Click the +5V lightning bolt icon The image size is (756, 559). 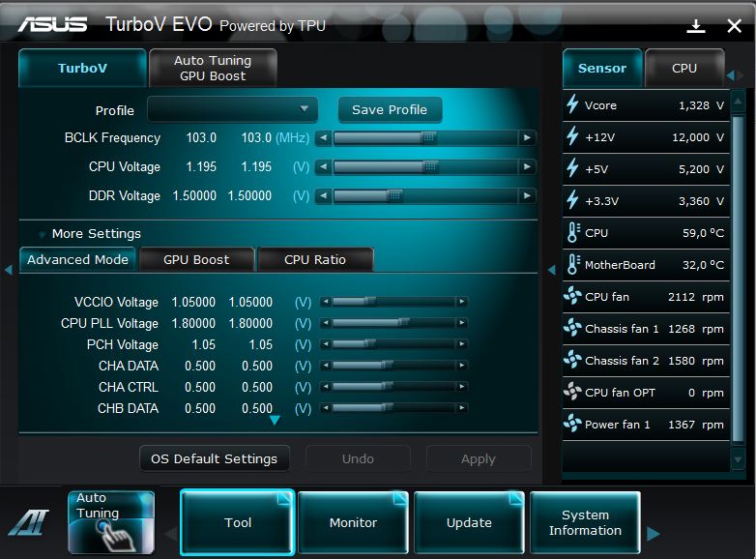(572, 168)
